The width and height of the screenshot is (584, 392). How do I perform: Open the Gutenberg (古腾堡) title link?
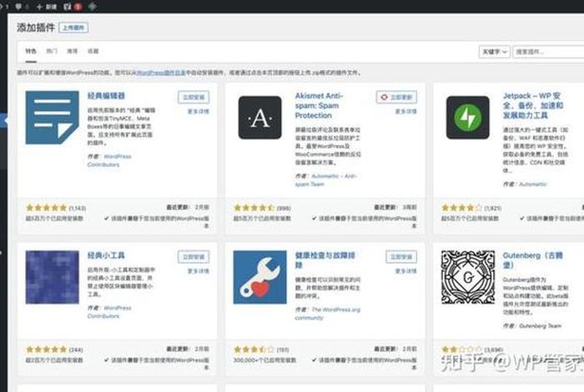(533, 260)
